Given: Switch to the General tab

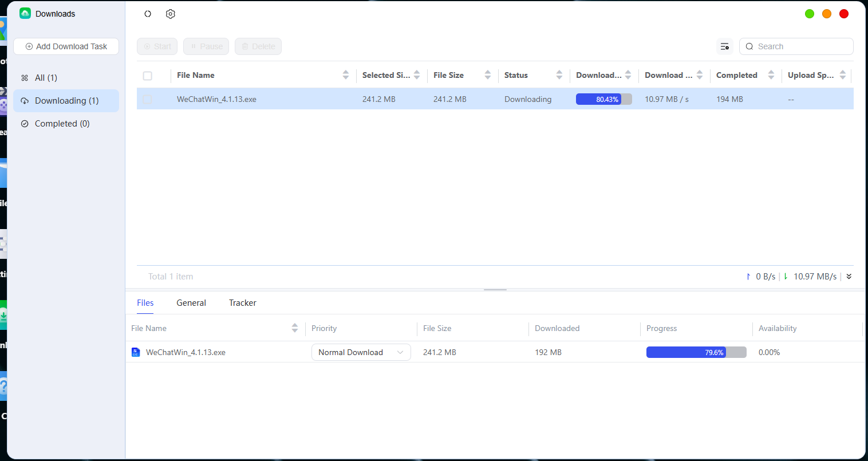Looking at the screenshot, I should [191, 303].
